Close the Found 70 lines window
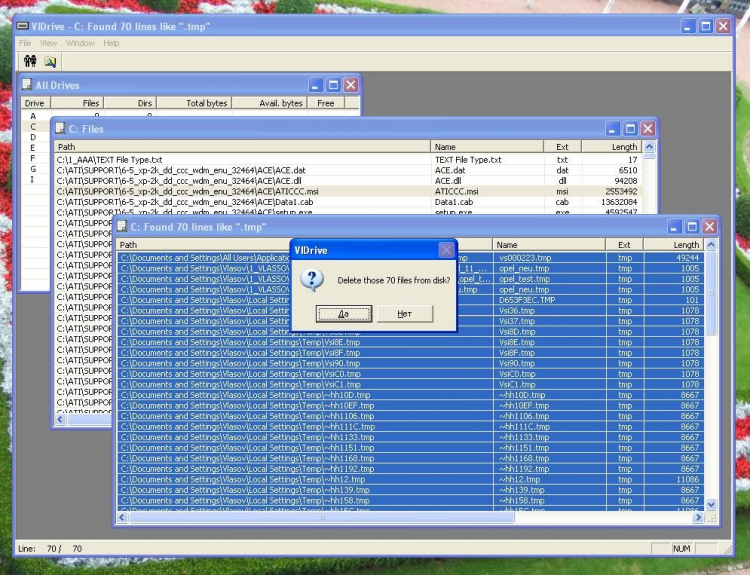The image size is (750, 575). [x=710, y=226]
